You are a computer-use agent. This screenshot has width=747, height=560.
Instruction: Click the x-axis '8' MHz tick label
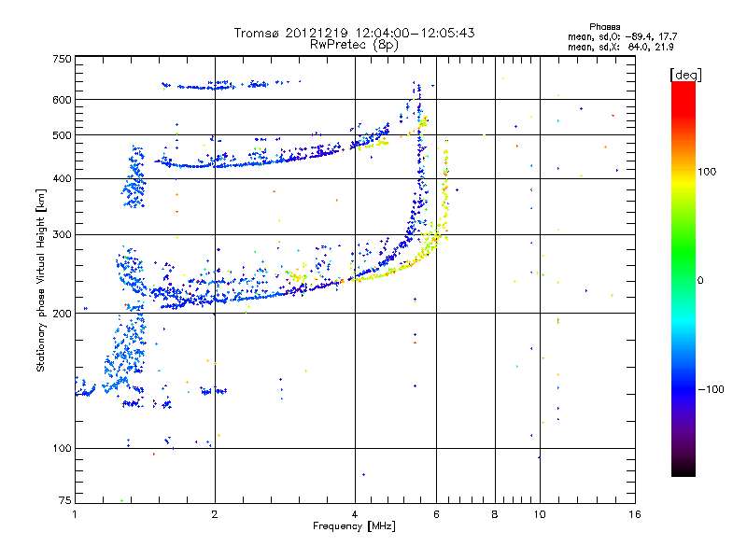(x=495, y=514)
